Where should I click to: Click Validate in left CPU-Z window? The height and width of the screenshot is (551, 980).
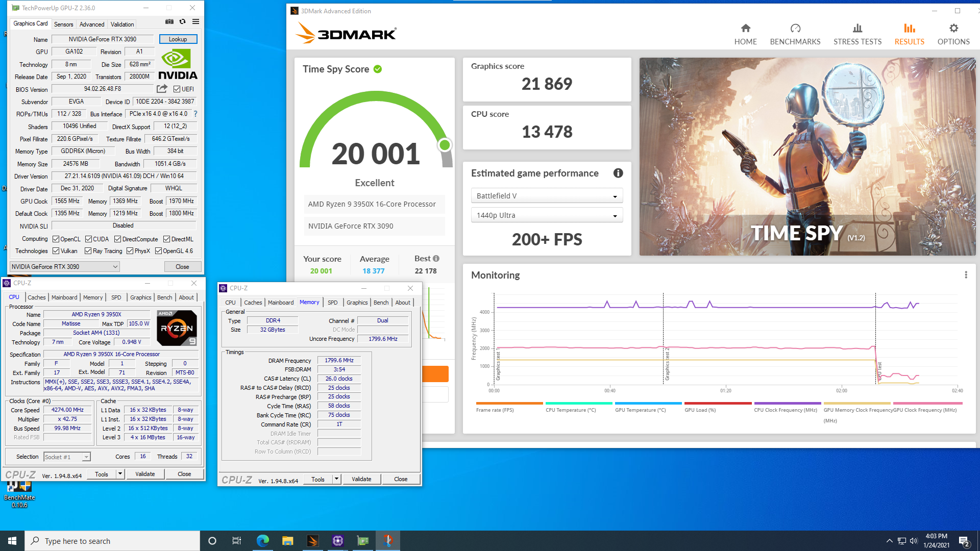click(x=145, y=474)
